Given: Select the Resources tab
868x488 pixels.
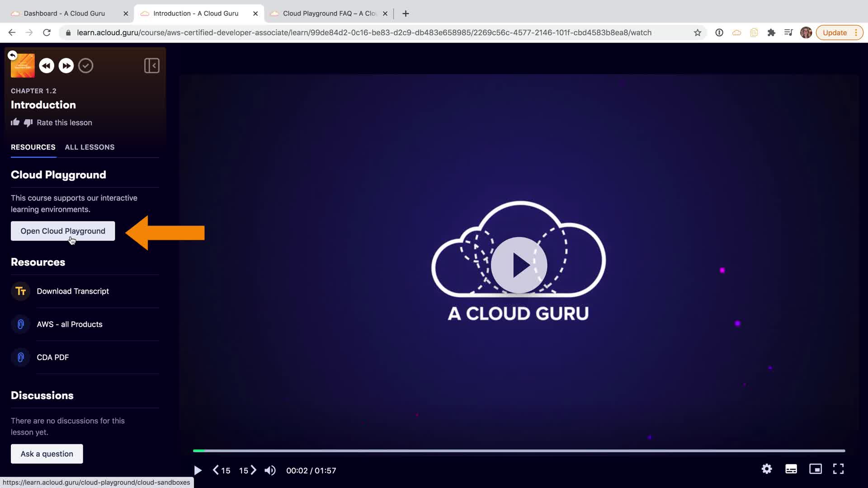Looking at the screenshot, I should point(33,147).
